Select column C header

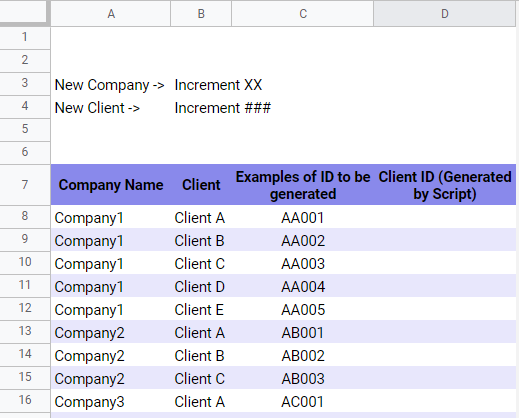pos(303,14)
